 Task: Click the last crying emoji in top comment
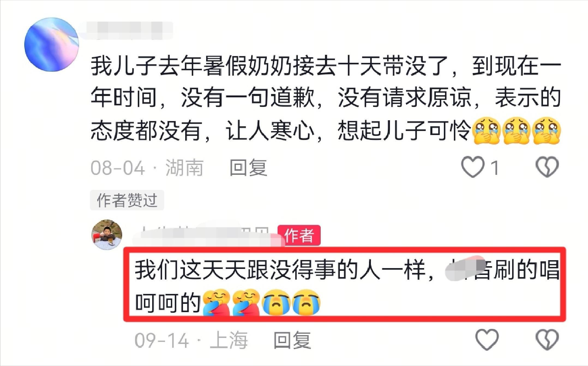click(547, 130)
